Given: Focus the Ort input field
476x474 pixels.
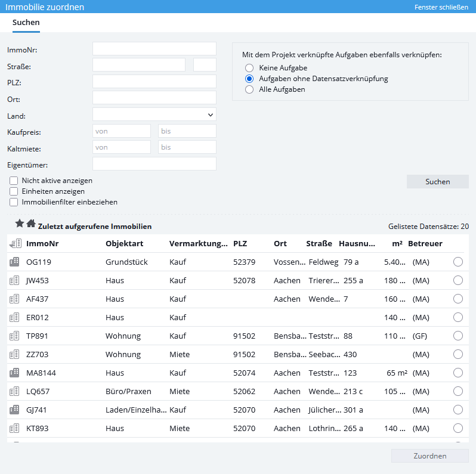Looking at the screenshot, I should coord(154,97).
